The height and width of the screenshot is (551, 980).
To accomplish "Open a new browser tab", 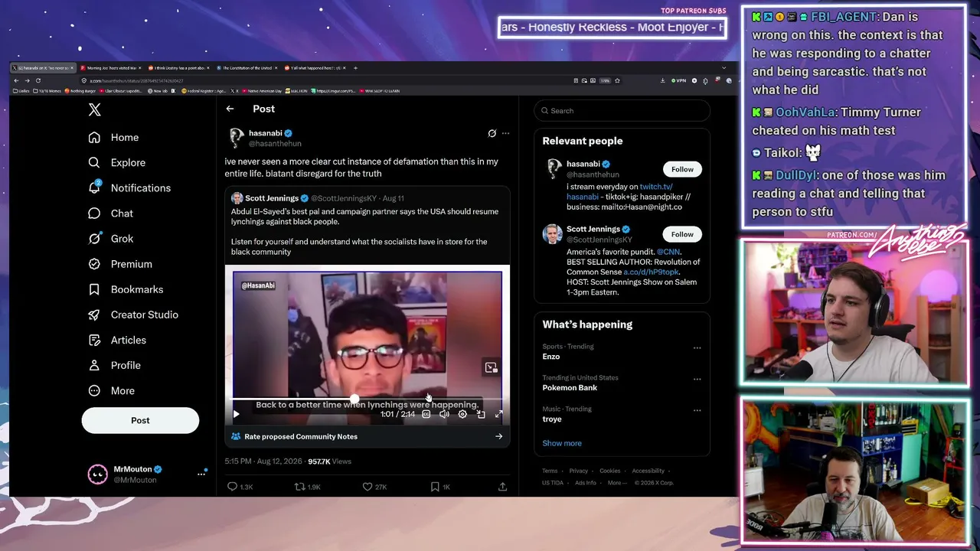I will click(355, 68).
